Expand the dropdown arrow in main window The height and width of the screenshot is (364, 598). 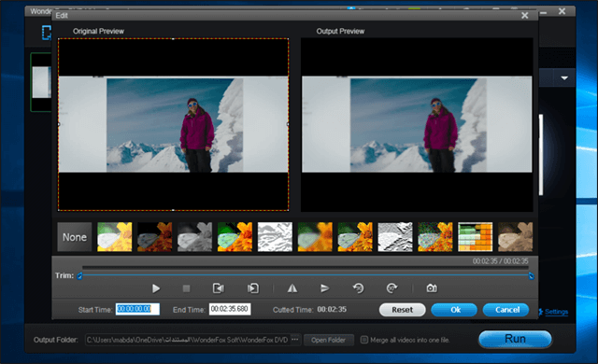(564, 78)
